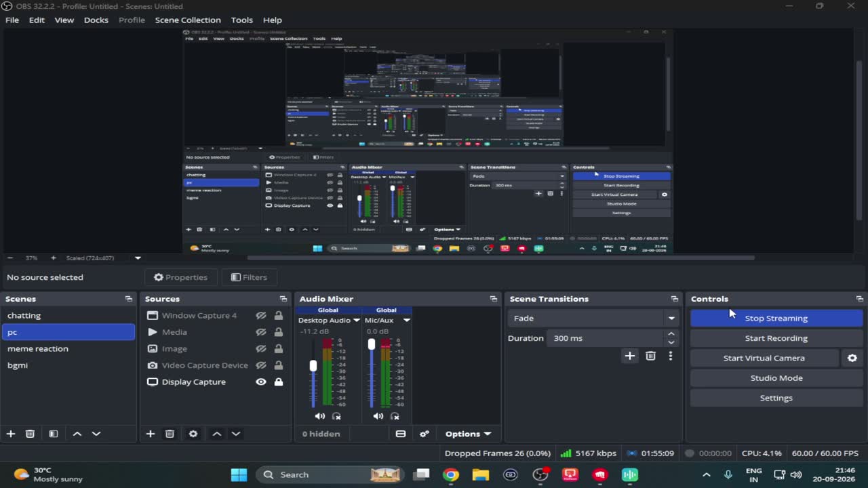Toggle monitoring for Desktop Audio
The width and height of the screenshot is (868, 488).
(336, 416)
